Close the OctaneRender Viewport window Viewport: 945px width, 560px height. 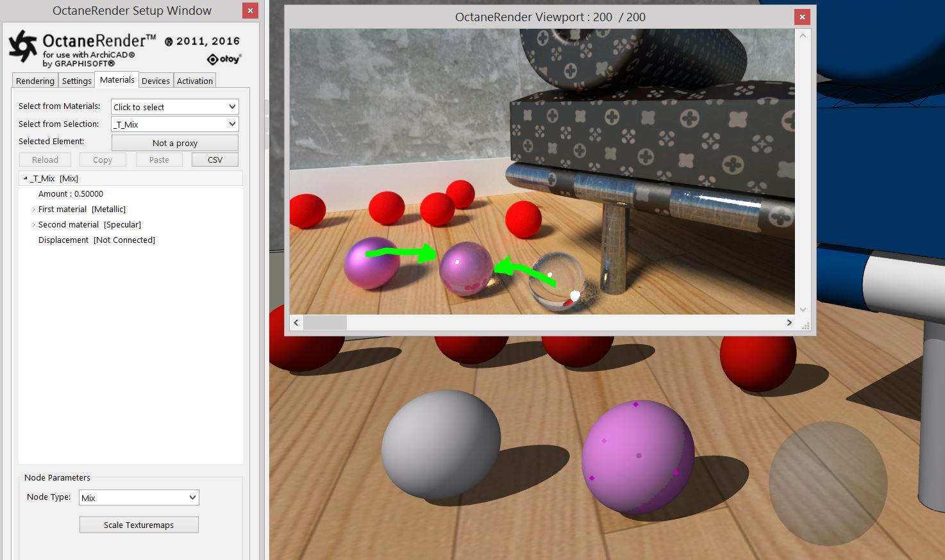point(802,17)
